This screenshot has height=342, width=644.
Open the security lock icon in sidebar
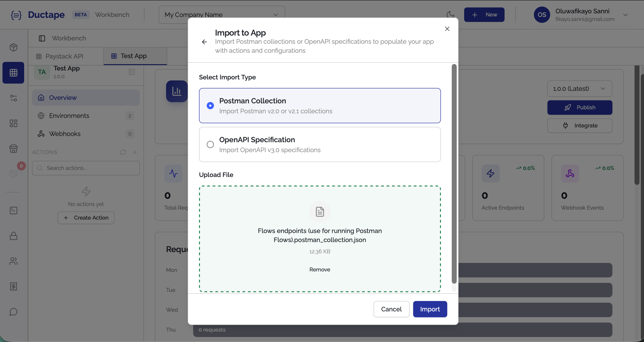pos(13,236)
